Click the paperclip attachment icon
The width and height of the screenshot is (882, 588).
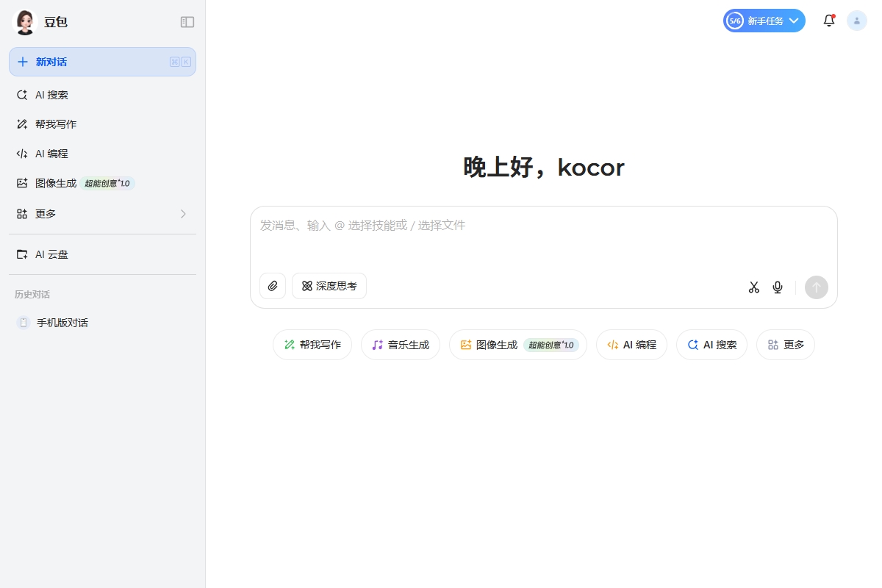(x=273, y=286)
